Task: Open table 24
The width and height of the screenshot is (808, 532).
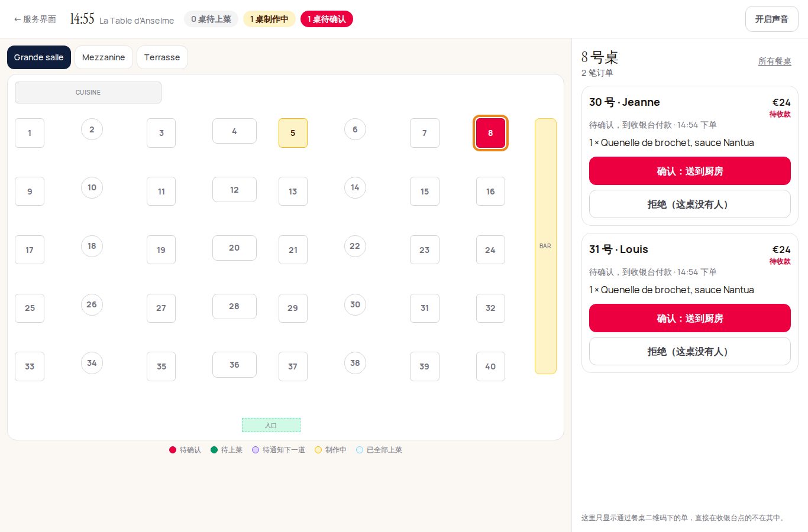Action: tap(490, 250)
